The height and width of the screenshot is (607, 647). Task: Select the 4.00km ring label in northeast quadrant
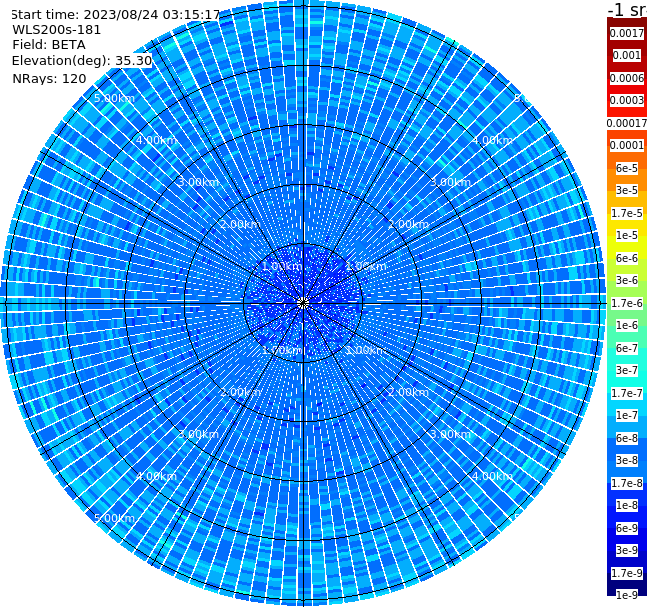492,140
